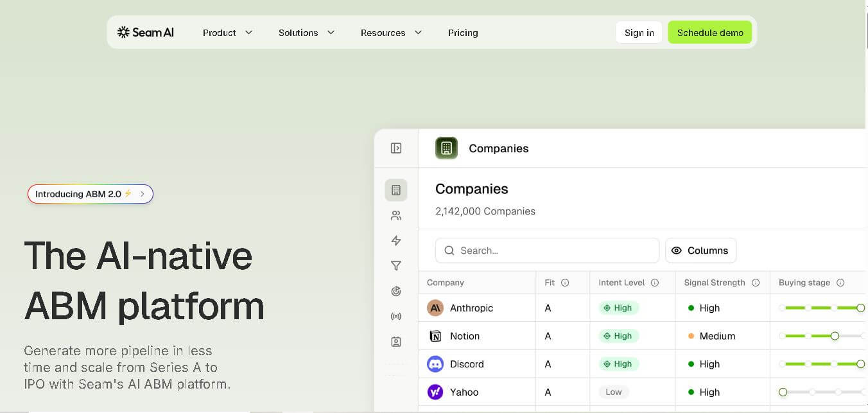Select the Notion company name
The height and width of the screenshot is (413, 868).
pos(465,336)
